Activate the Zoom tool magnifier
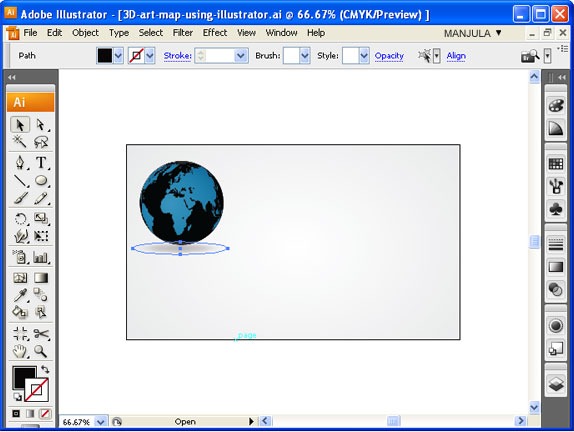Image resolution: width=574 pixels, height=432 pixels. tap(41, 351)
